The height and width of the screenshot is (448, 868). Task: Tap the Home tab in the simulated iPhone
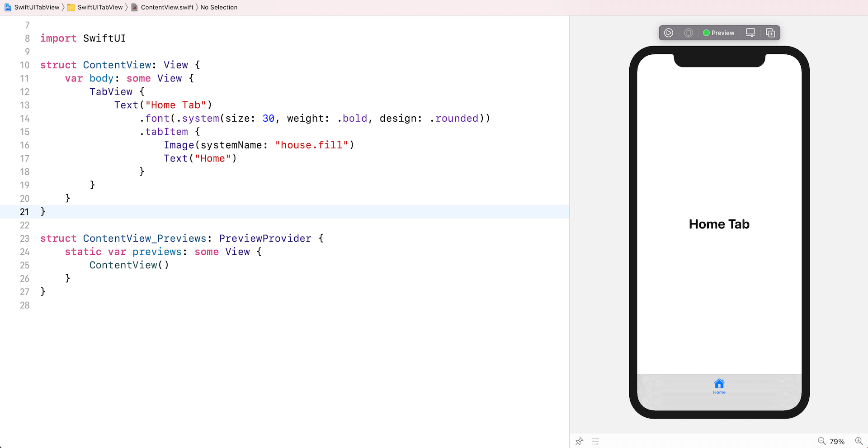tap(719, 386)
